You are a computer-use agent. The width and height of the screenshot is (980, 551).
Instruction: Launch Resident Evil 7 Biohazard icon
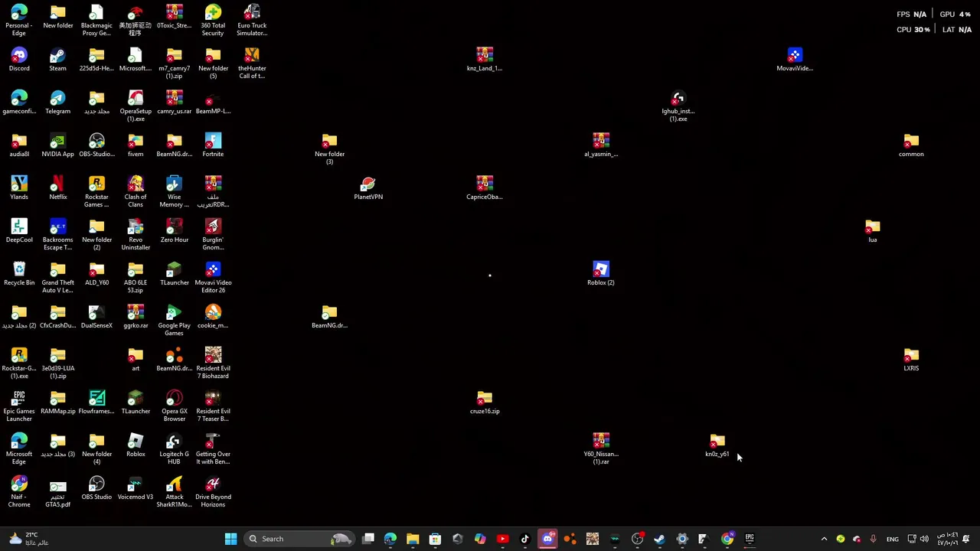pos(213,363)
